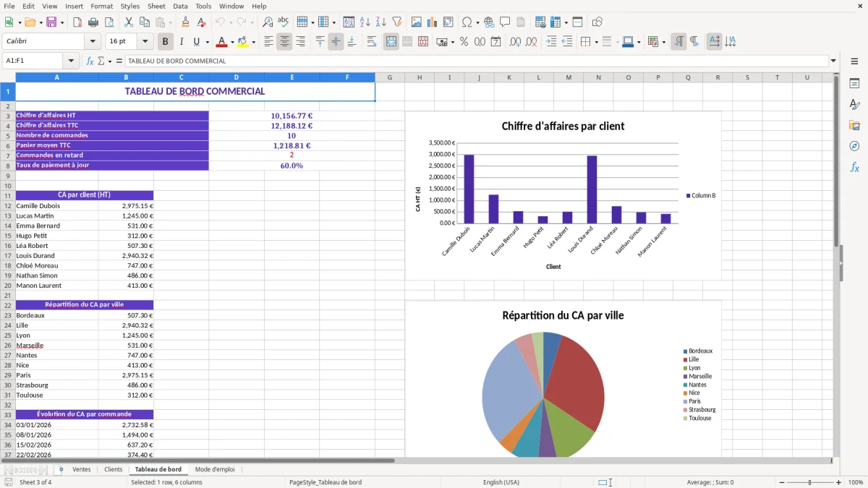Insert an image via the toolbar icon
This screenshot has width=868, height=488.
[417, 22]
